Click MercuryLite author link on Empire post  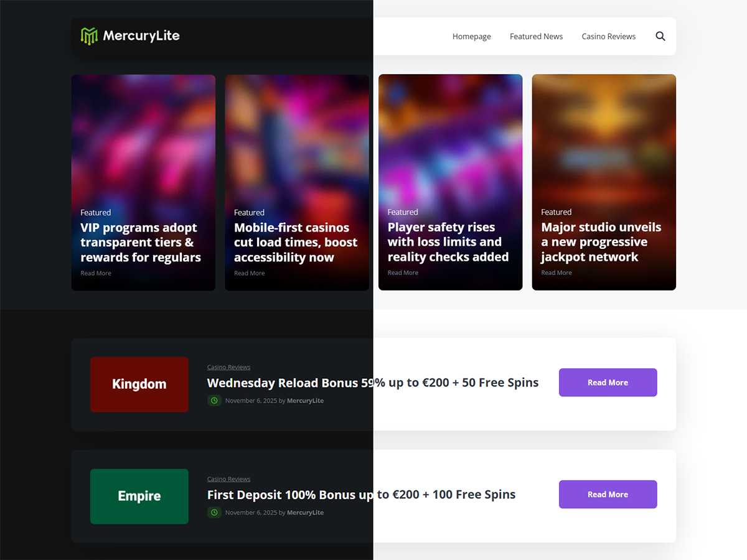coord(305,513)
